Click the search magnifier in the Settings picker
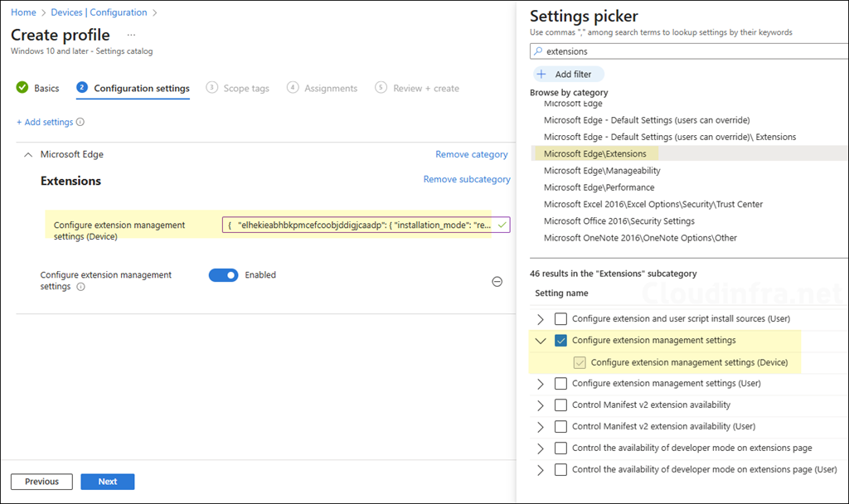The width and height of the screenshot is (849, 504). coord(539,51)
